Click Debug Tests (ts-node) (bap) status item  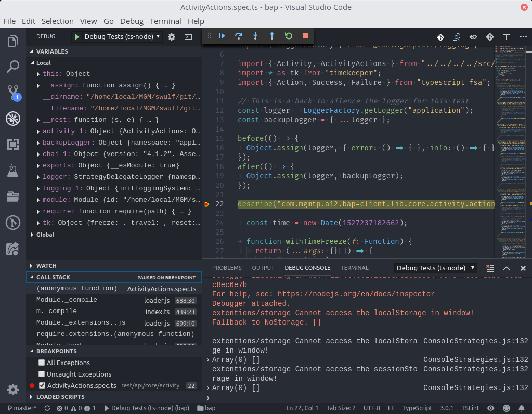(147, 408)
